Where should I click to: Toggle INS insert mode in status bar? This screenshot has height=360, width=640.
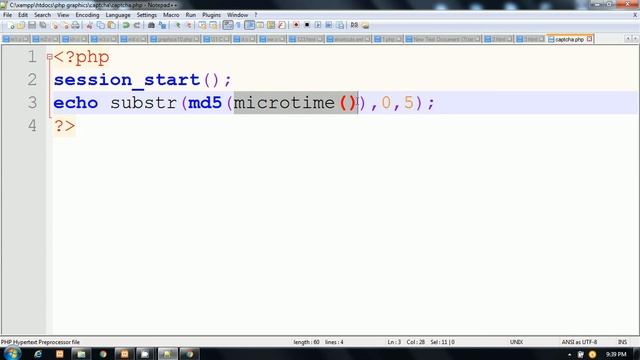pyautogui.click(x=622, y=342)
